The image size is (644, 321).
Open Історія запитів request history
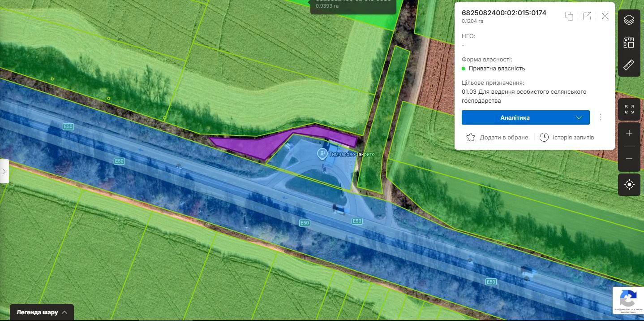pos(567,137)
